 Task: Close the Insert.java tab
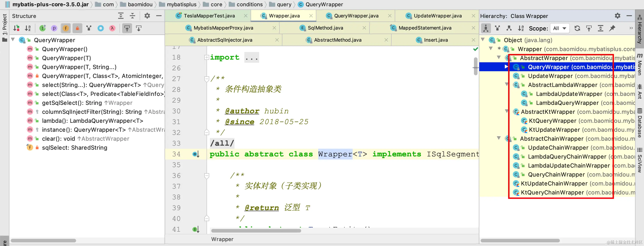coord(473,40)
